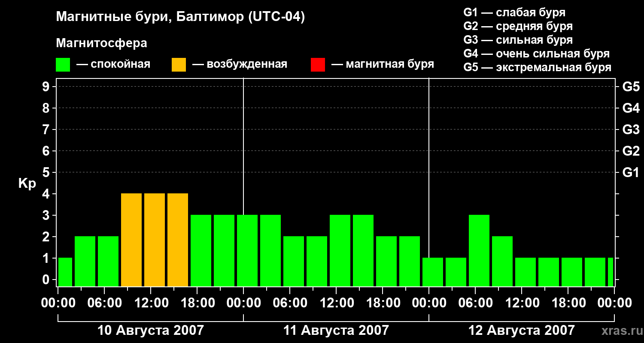Click the orange 'возбужденная' legend swatch

[x=179, y=65]
